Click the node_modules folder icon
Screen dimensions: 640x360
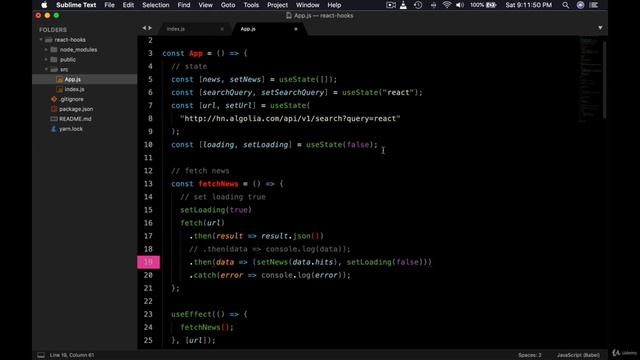coord(54,49)
